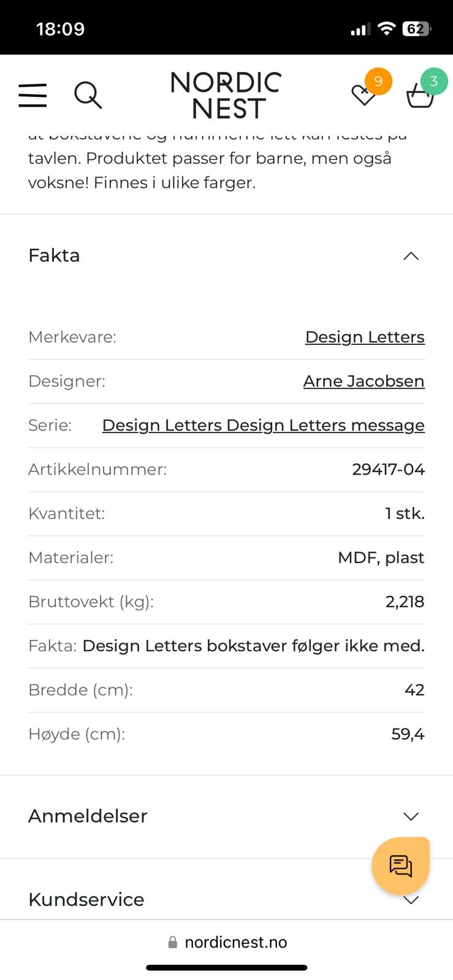
Task: Open the hamburger menu
Action: click(32, 96)
